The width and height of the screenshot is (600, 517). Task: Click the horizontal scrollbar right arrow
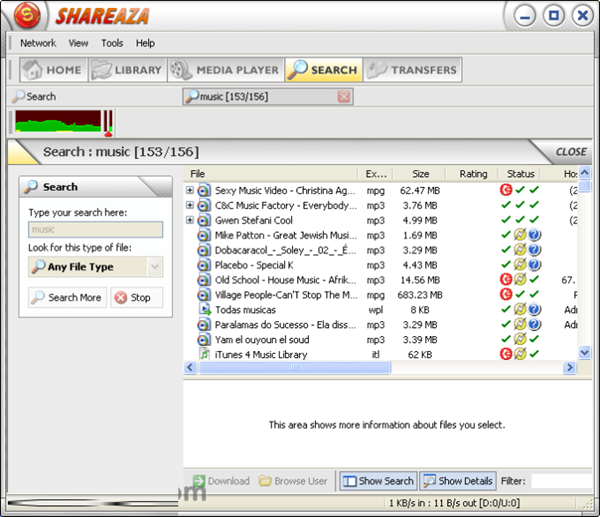coord(570,368)
